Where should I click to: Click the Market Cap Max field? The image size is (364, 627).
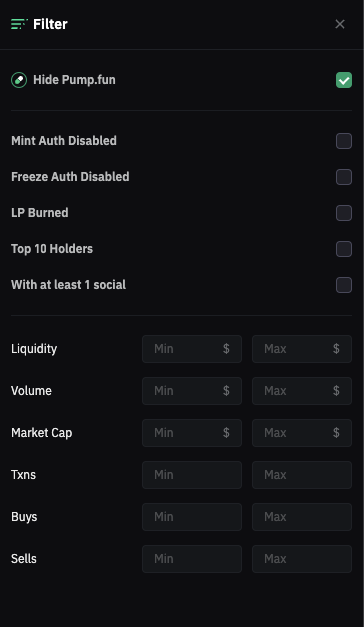[x=302, y=433]
